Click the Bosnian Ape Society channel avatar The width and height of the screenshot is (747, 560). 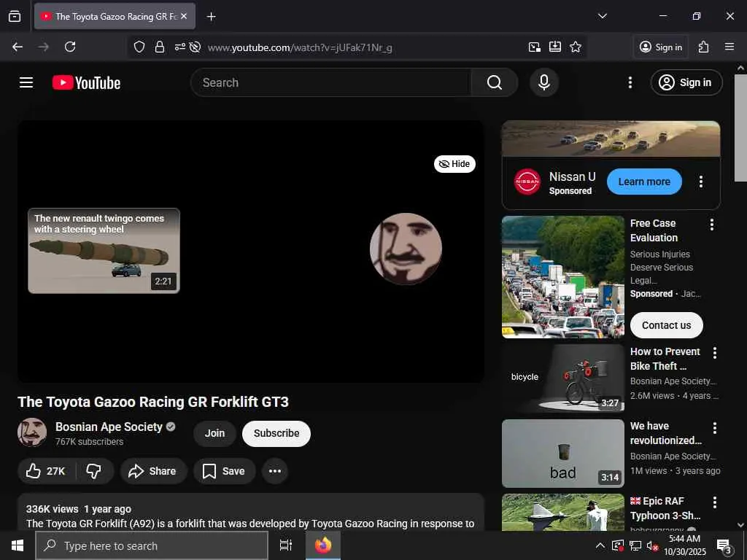click(32, 433)
